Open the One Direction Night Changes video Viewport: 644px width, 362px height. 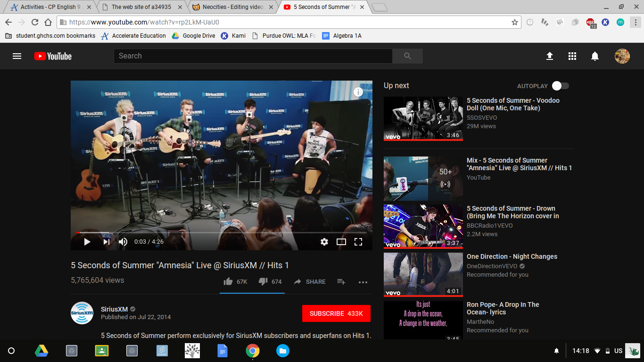tap(512, 256)
